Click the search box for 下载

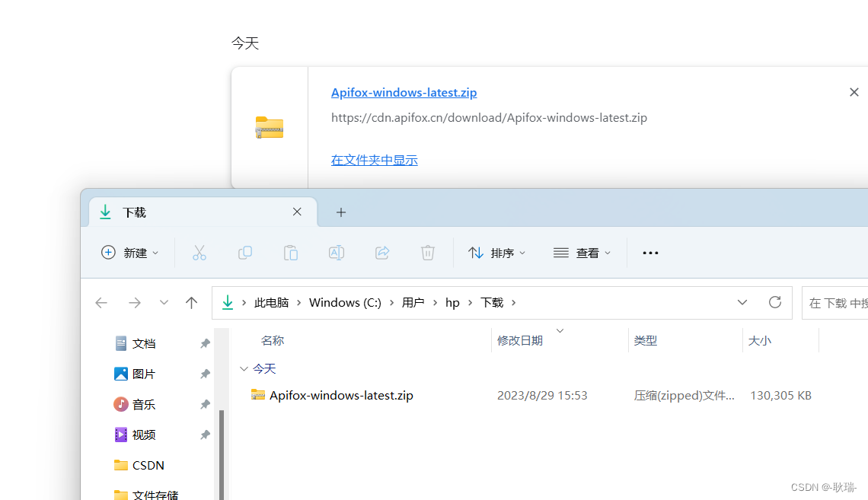coord(838,302)
